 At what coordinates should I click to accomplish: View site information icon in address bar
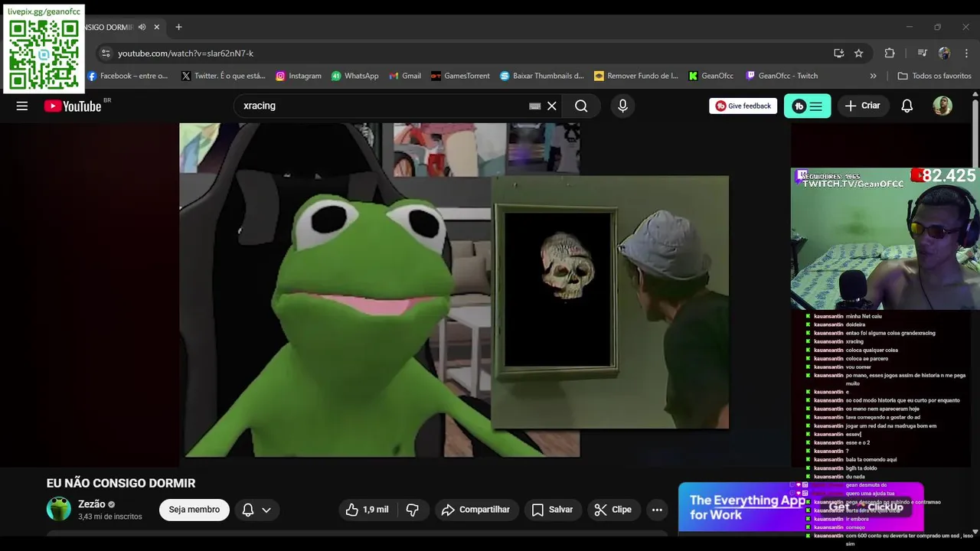(106, 54)
